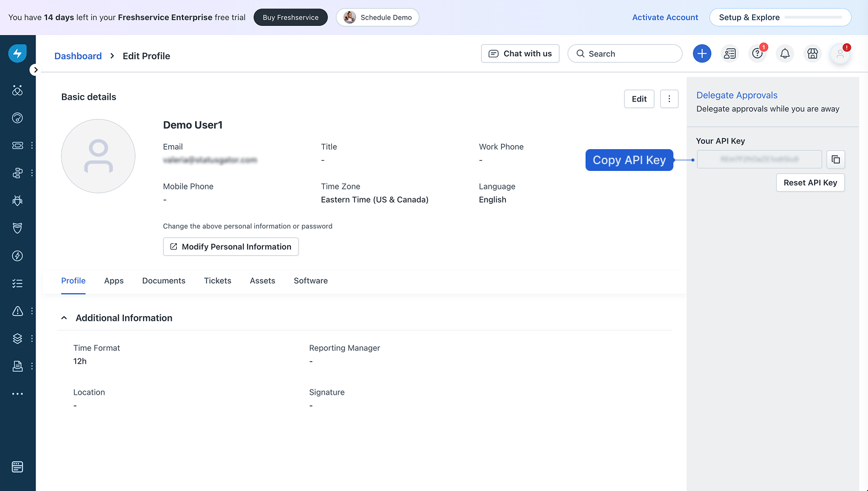Click the Chat with us button
The width and height of the screenshot is (868, 491).
520,53
